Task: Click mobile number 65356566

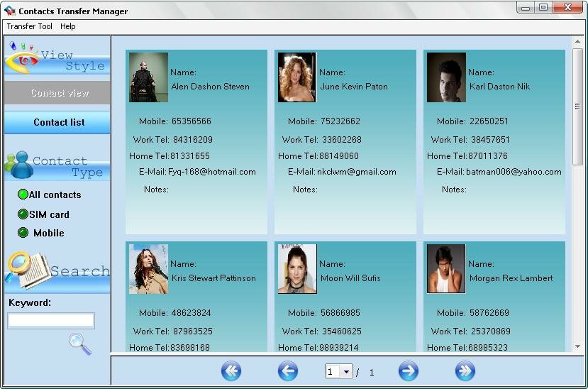Action: (x=192, y=121)
